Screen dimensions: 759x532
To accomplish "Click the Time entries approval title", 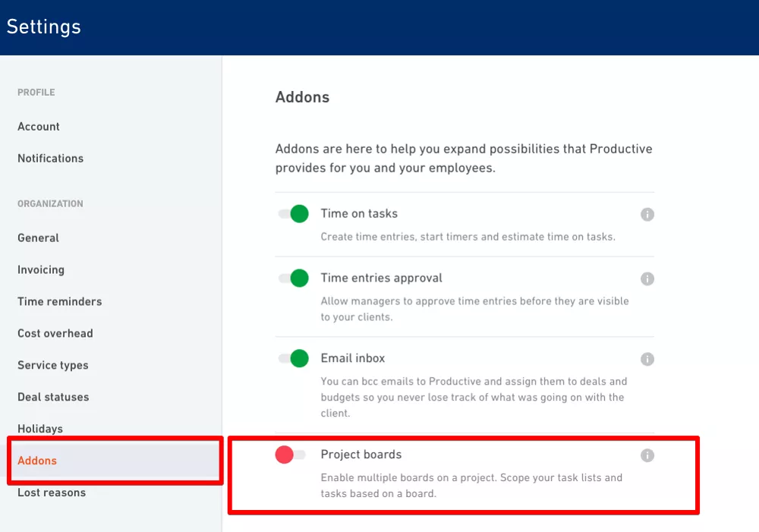I will pos(382,278).
